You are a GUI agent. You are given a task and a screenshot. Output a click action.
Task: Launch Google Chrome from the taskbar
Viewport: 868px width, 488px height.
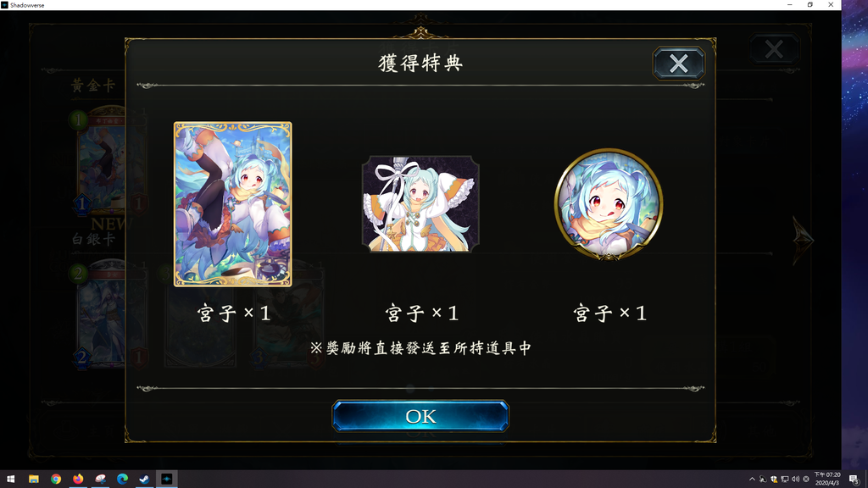pos(56,480)
